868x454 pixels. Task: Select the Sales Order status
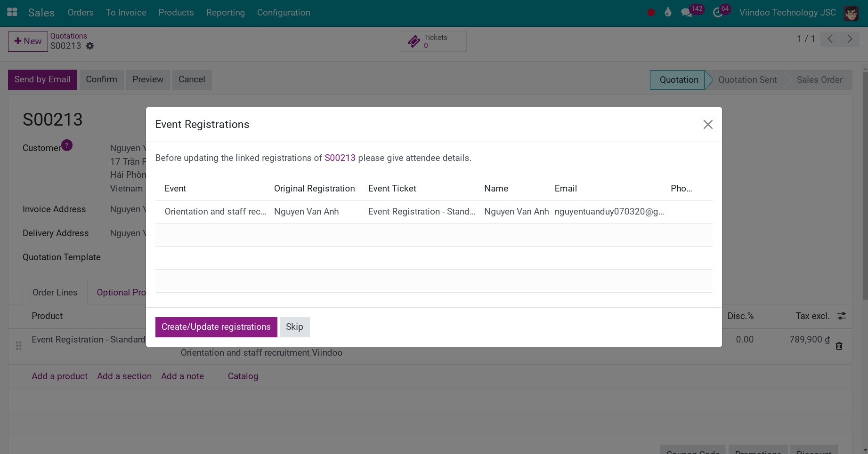point(819,80)
